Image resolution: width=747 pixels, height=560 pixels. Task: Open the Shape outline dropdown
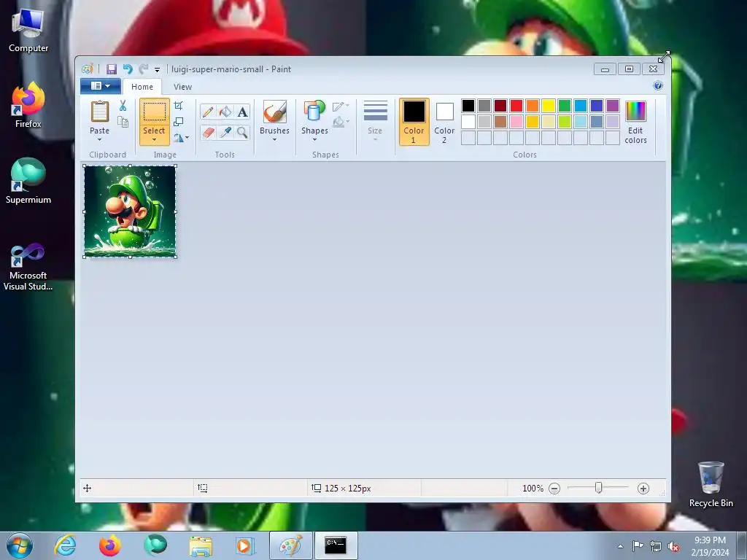pyautogui.click(x=341, y=106)
